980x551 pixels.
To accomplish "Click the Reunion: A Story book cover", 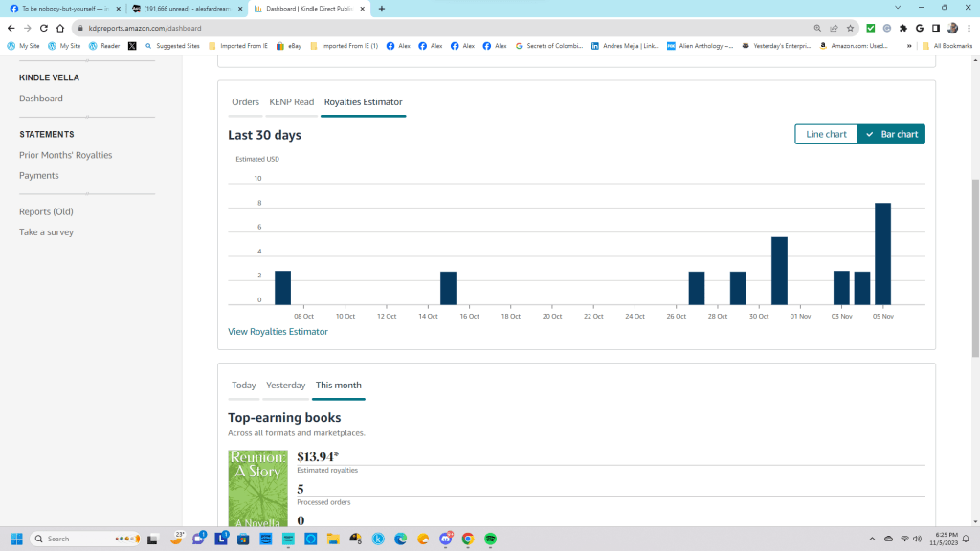I will (257, 488).
